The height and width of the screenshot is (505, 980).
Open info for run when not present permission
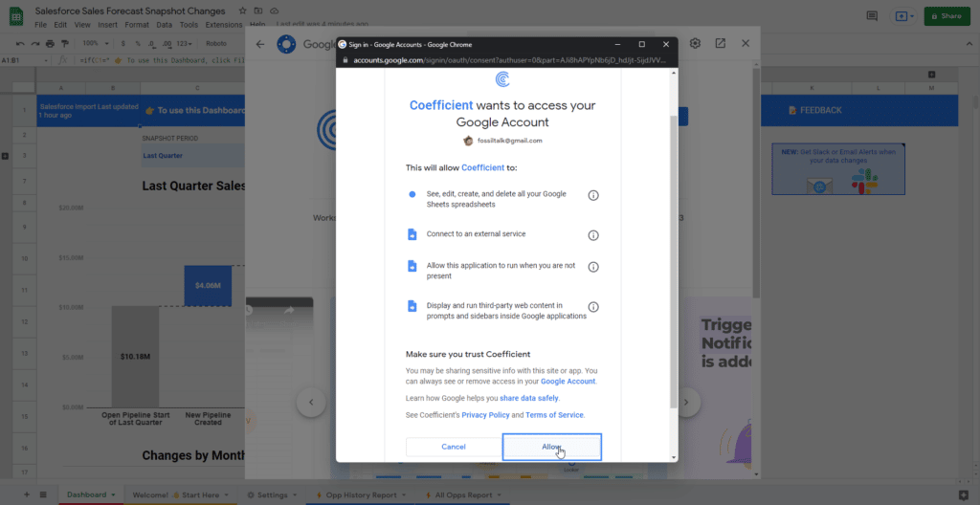[x=593, y=267]
